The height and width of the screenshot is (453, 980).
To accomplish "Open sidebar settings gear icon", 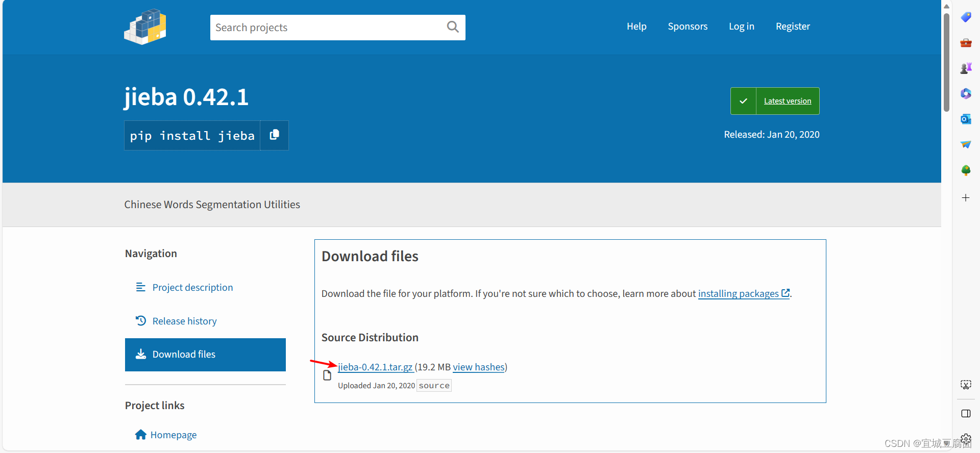I will click(966, 438).
